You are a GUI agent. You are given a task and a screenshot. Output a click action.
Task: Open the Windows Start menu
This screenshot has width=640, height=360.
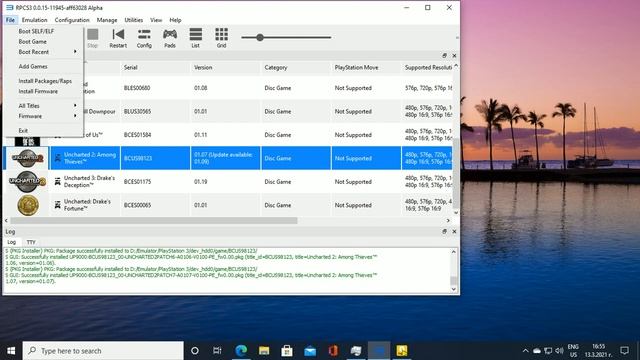click(11, 351)
